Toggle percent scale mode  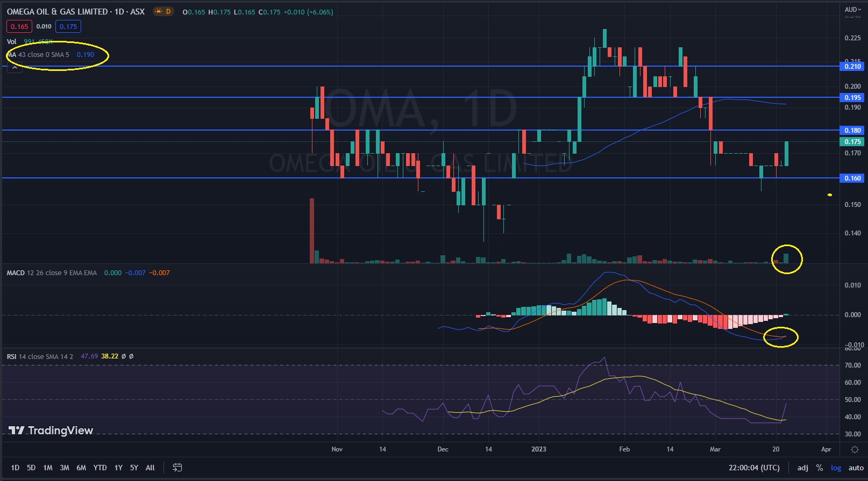click(820, 468)
